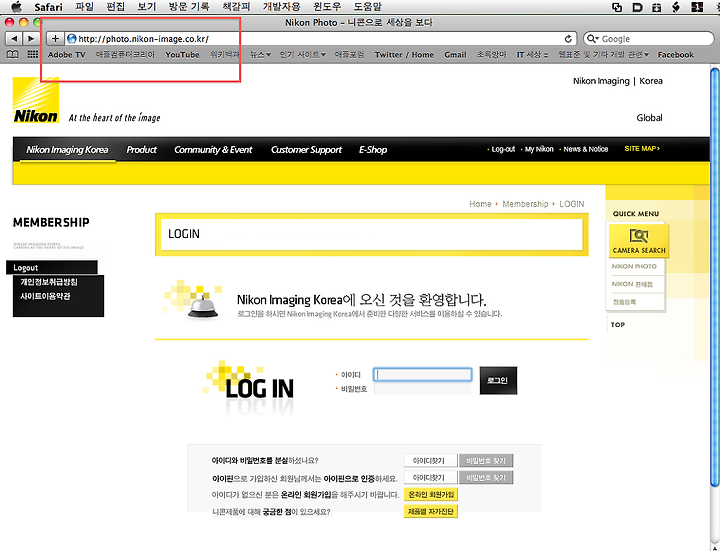Screen dimensions: 720x551
Task: Open the 책갈피 menu
Action: pos(236,7)
